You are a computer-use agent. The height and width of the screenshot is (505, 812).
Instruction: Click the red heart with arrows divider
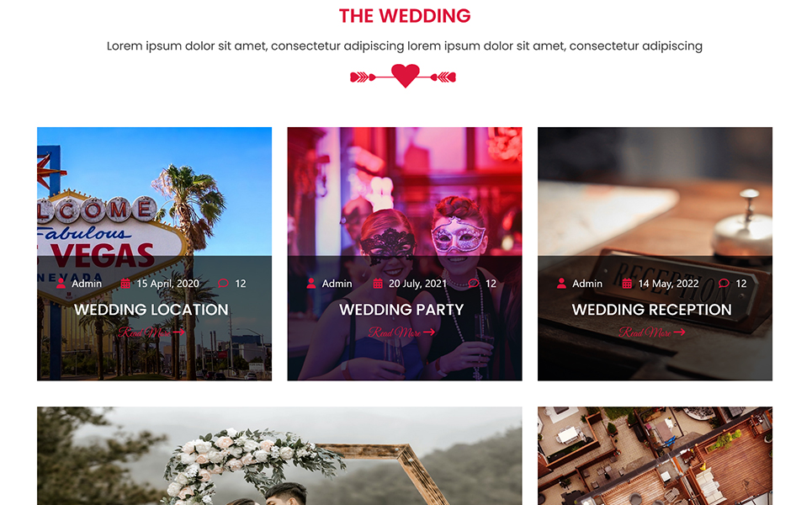tap(403, 76)
